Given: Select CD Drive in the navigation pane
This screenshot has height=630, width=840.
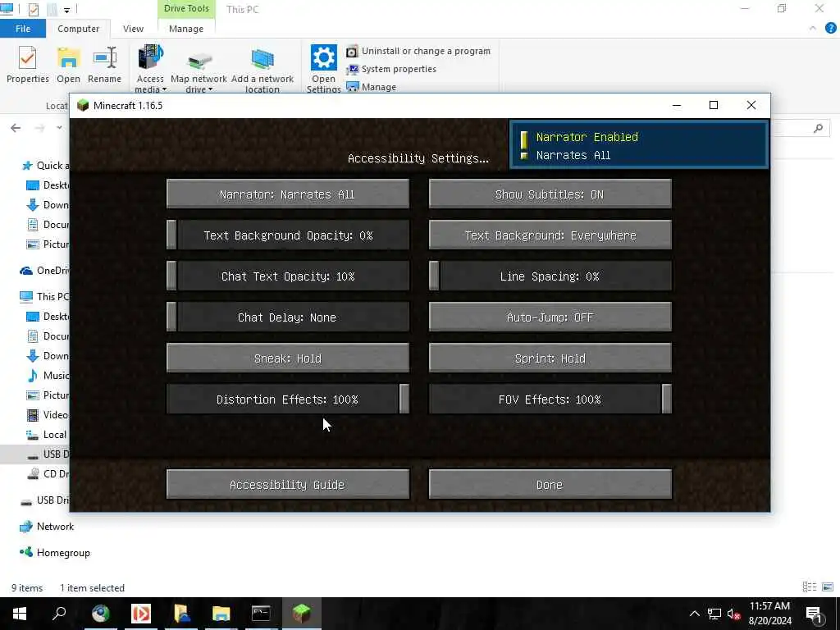Looking at the screenshot, I should pos(48,473).
